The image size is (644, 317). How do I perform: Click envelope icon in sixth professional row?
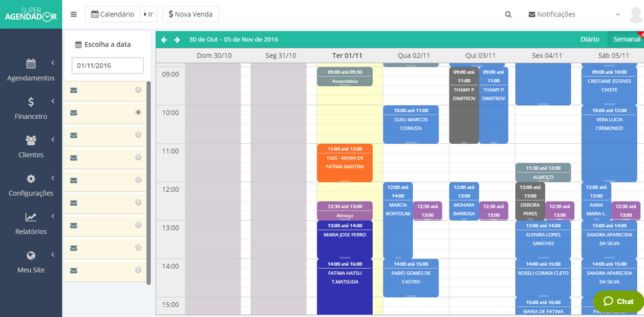(x=73, y=203)
